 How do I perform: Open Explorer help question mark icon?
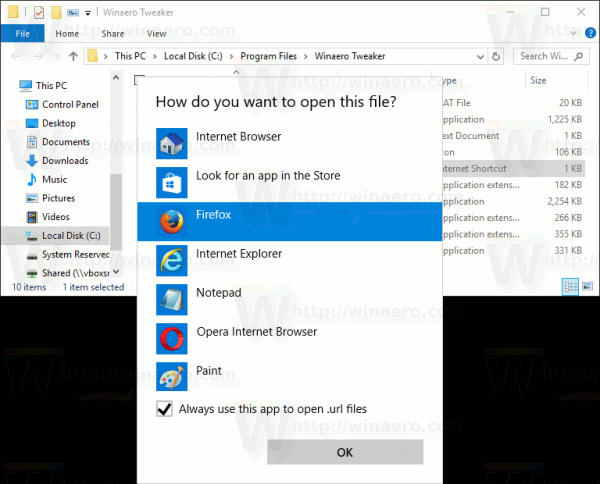click(590, 33)
